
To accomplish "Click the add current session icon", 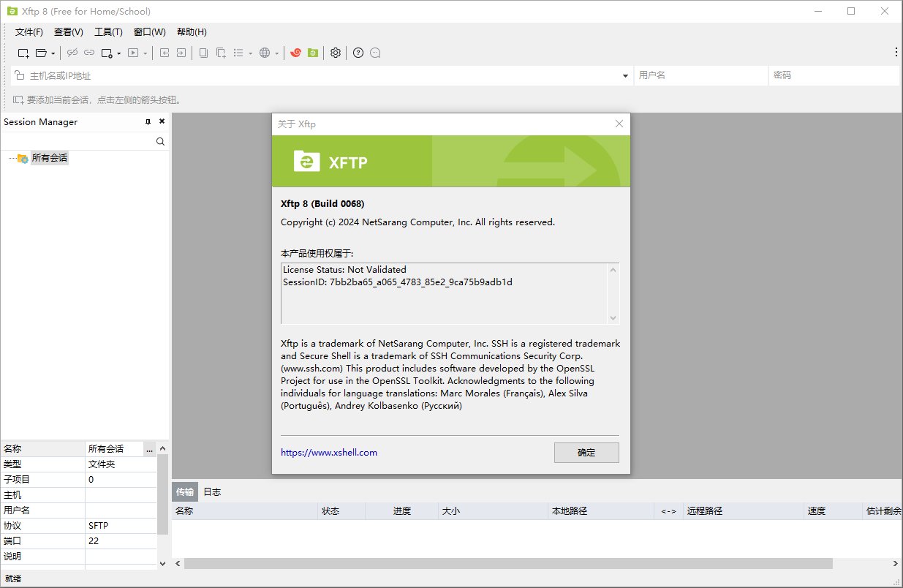I will pos(18,99).
